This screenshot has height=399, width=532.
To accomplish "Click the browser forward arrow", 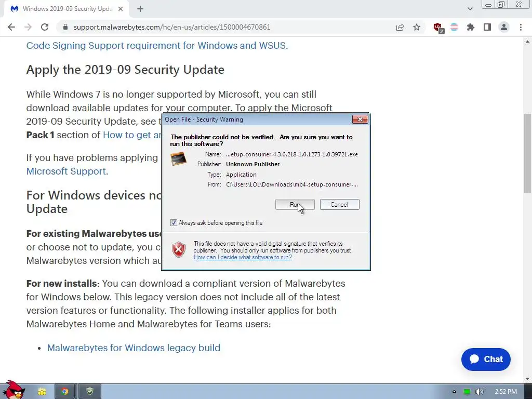I will tap(28, 27).
